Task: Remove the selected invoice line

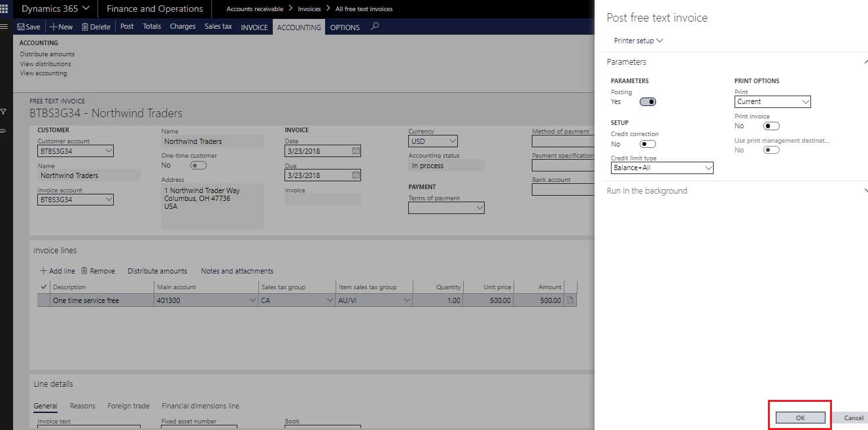Action: [x=97, y=271]
